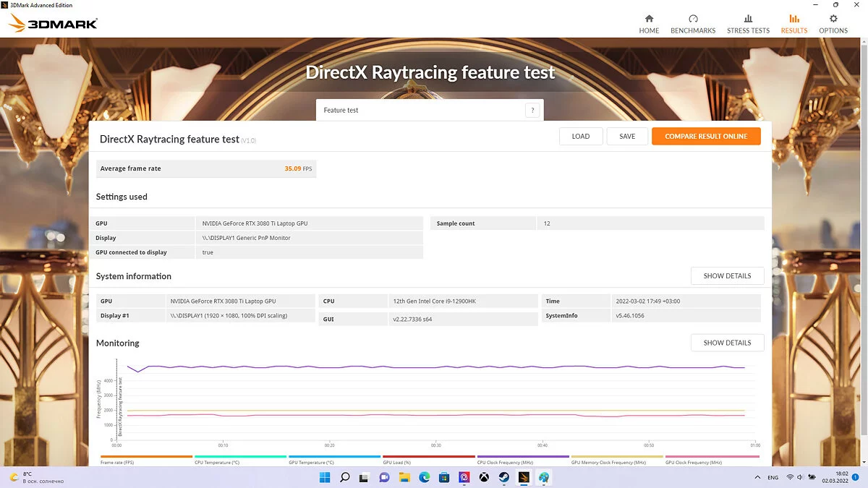Open the Home section icon

click(x=649, y=19)
